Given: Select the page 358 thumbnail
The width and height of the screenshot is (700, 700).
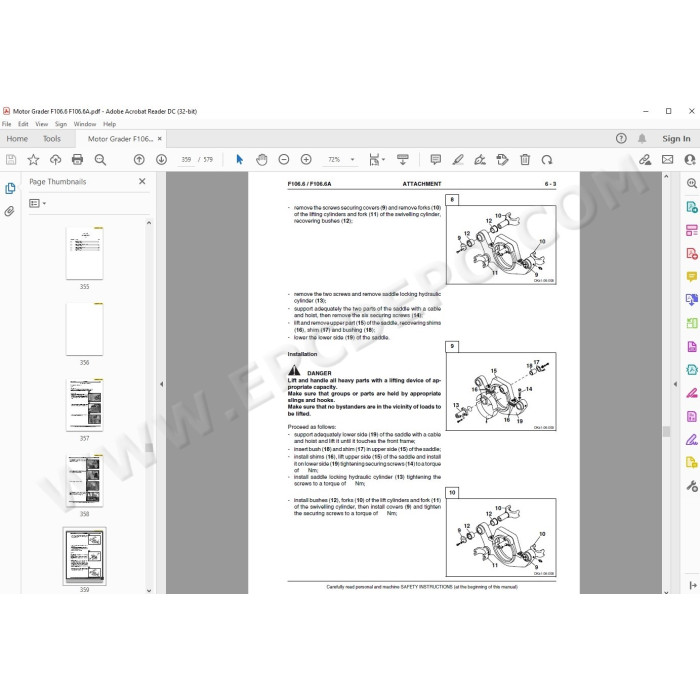Looking at the screenshot, I should coord(84,480).
